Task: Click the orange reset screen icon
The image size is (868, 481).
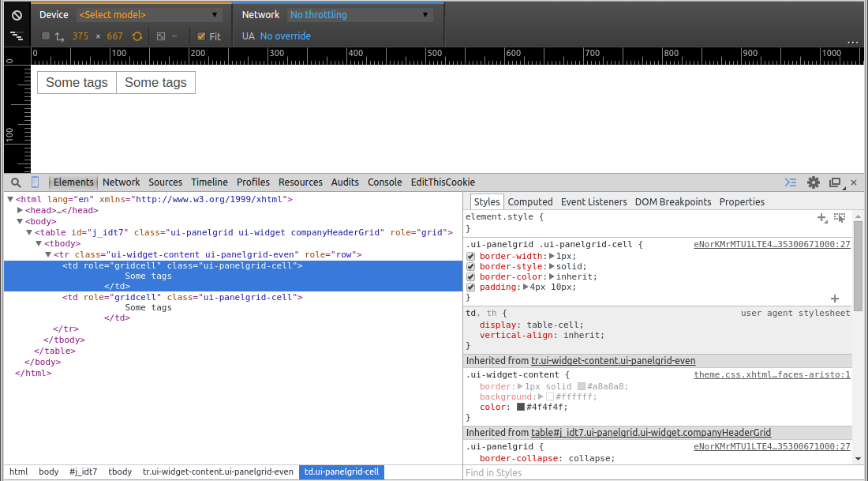Action: (x=137, y=36)
